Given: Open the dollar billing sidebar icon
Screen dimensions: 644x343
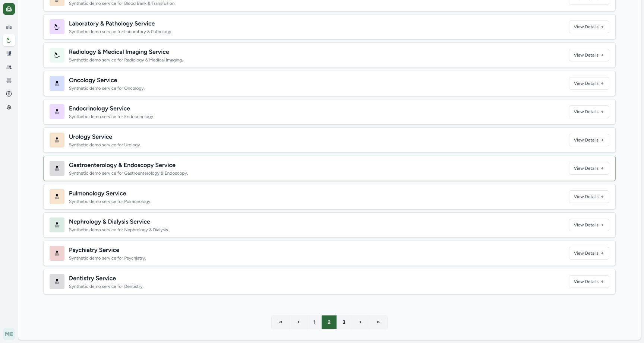Looking at the screenshot, I should click(x=9, y=94).
